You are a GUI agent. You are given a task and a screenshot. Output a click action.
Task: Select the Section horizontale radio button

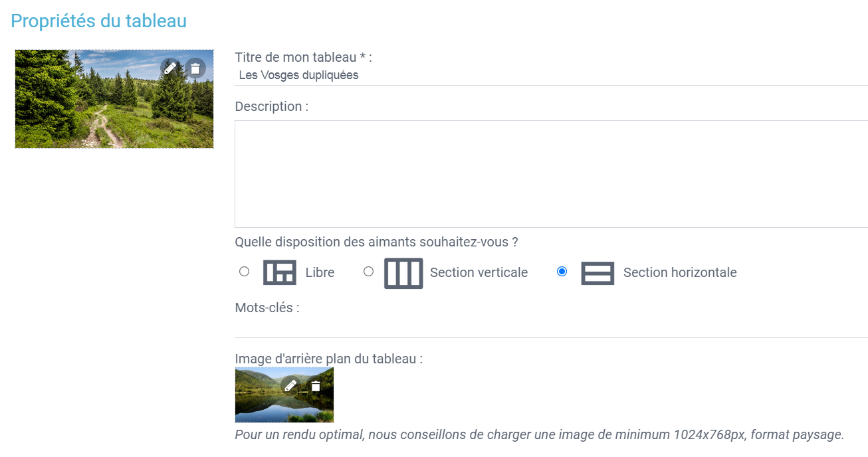(562, 272)
